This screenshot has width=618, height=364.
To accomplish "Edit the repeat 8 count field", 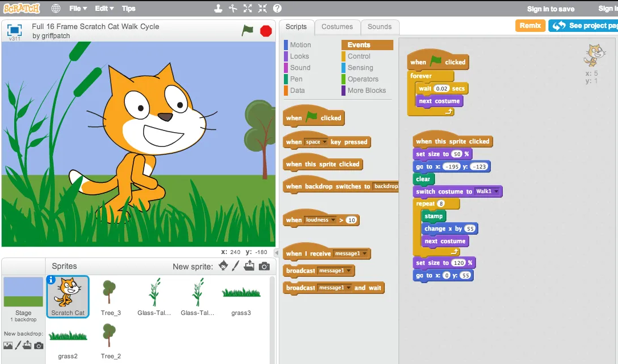I will pyautogui.click(x=441, y=204).
